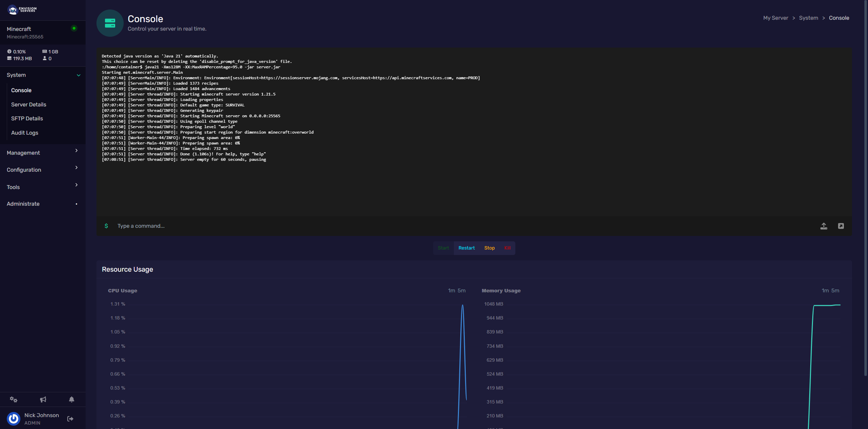Image resolution: width=868 pixels, height=429 pixels.
Task: Click the Restart server button
Action: pyautogui.click(x=466, y=248)
